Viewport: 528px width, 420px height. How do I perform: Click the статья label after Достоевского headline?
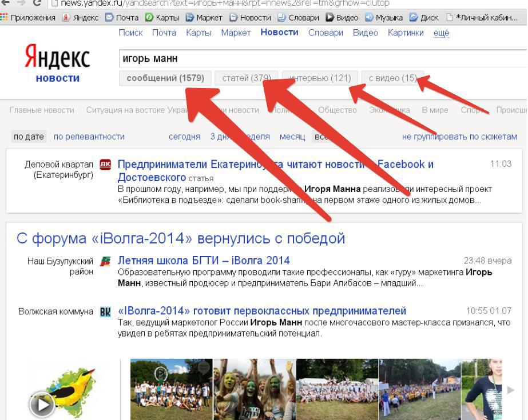[x=201, y=178]
